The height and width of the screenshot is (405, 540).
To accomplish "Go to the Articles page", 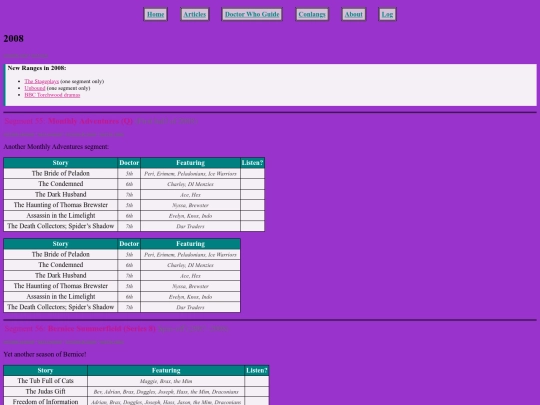I will [195, 14].
